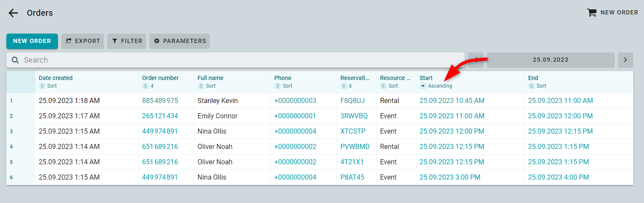
Task: Click the sort icon under Phone column
Action: 277,86
